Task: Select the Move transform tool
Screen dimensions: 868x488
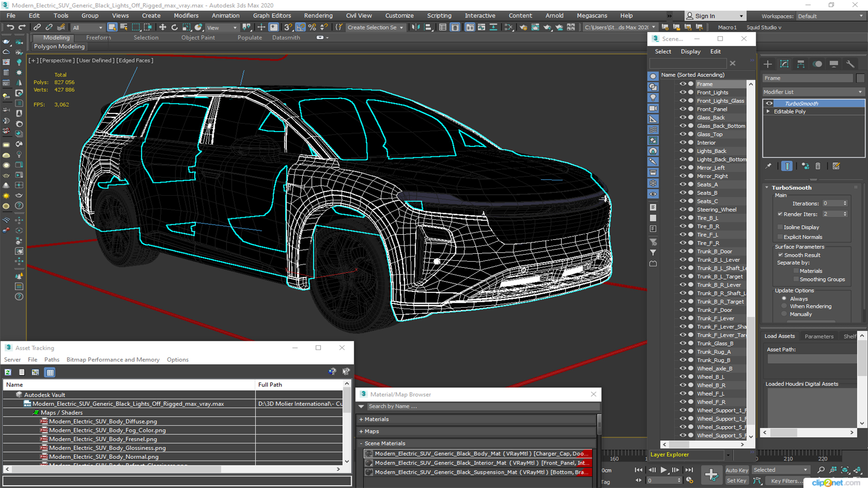Action: pos(163,28)
